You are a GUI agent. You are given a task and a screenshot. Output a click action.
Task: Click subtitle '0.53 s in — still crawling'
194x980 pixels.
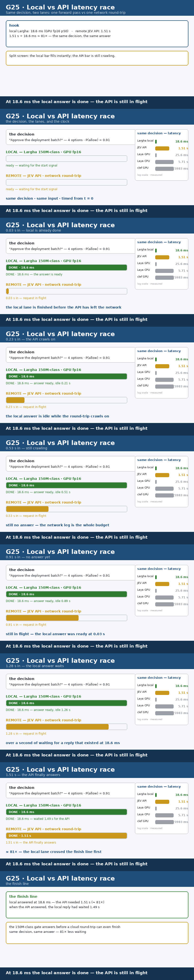[x=27, y=448]
